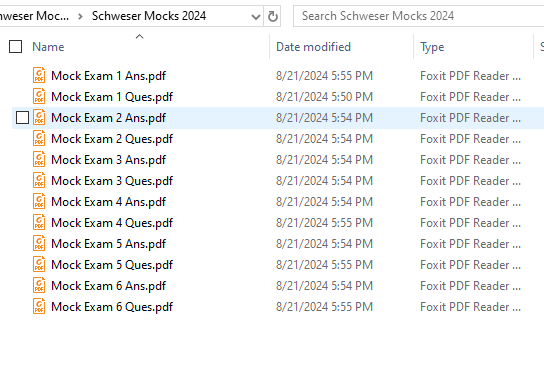Select the Mock Exam 3 Ques.pdf file name
544x369 pixels.
click(112, 181)
